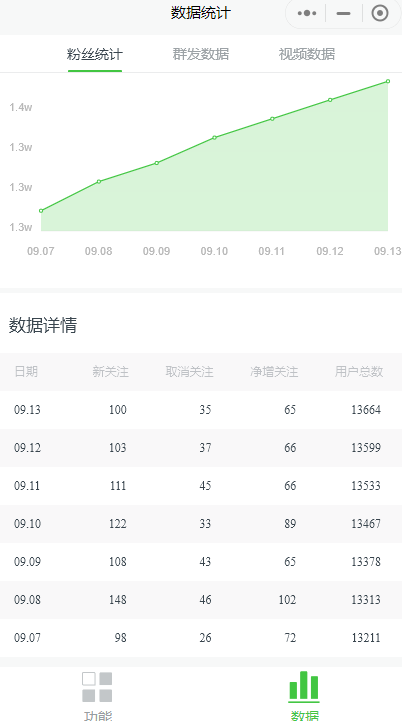Select the 09.12 date cell in table
Screen dimensions: 402x721
tap(27, 448)
